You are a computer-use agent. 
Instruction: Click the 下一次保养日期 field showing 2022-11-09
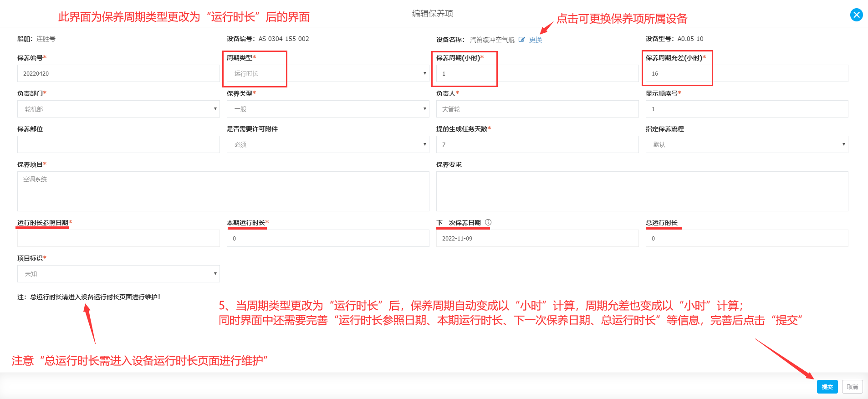pyautogui.click(x=537, y=238)
